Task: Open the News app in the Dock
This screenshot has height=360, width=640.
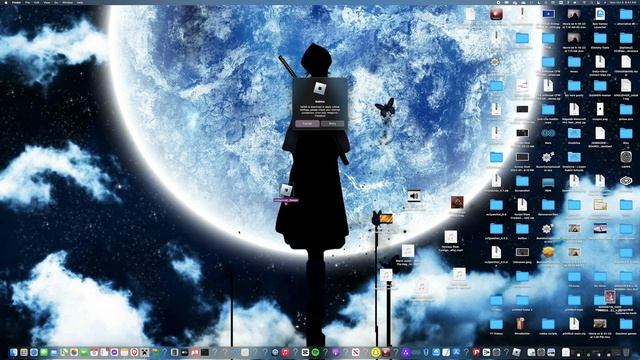Action: tap(356, 352)
